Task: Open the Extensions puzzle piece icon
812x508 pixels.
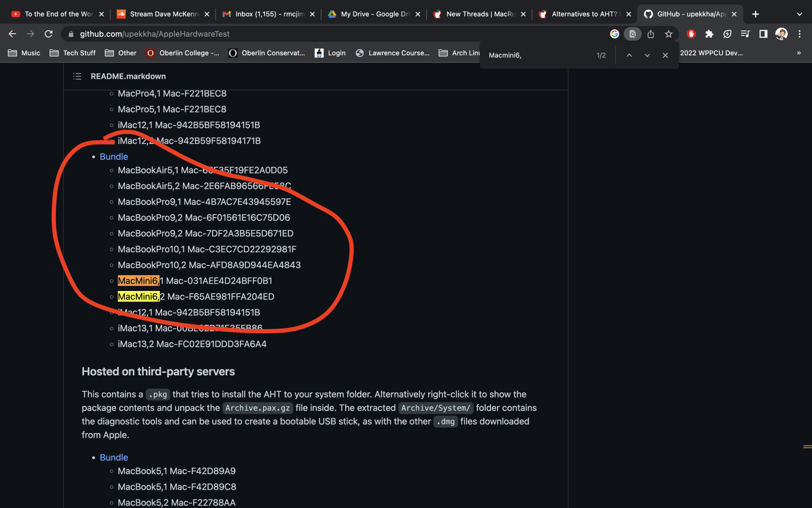Action: point(709,34)
